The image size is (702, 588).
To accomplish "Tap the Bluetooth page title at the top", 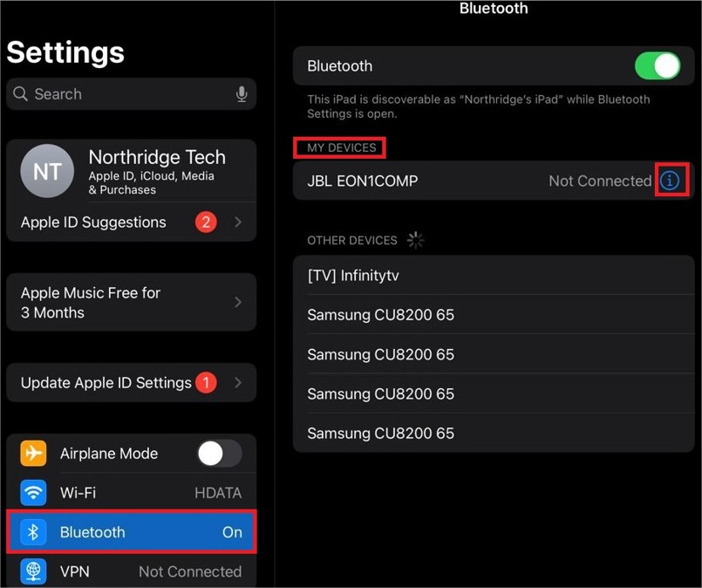I will click(x=494, y=8).
